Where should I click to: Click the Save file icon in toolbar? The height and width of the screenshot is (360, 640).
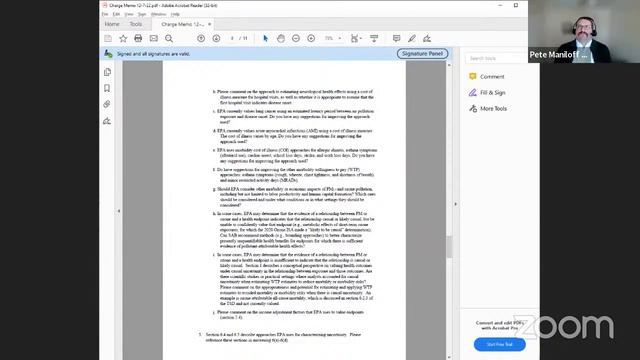pyautogui.click(x=108, y=38)
